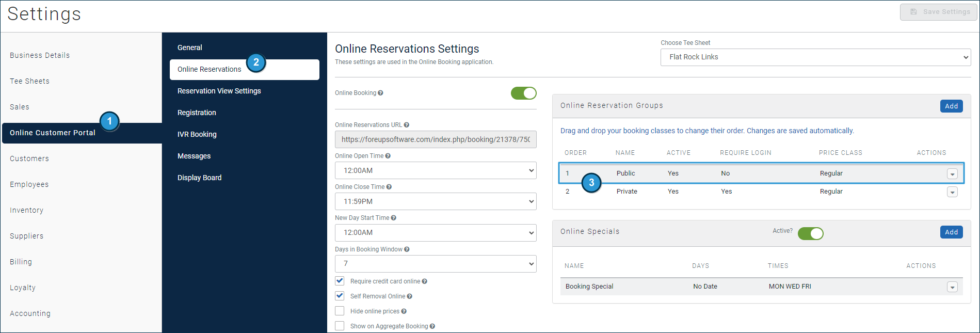Check Hide online prices checkbox

click(340, 311)
